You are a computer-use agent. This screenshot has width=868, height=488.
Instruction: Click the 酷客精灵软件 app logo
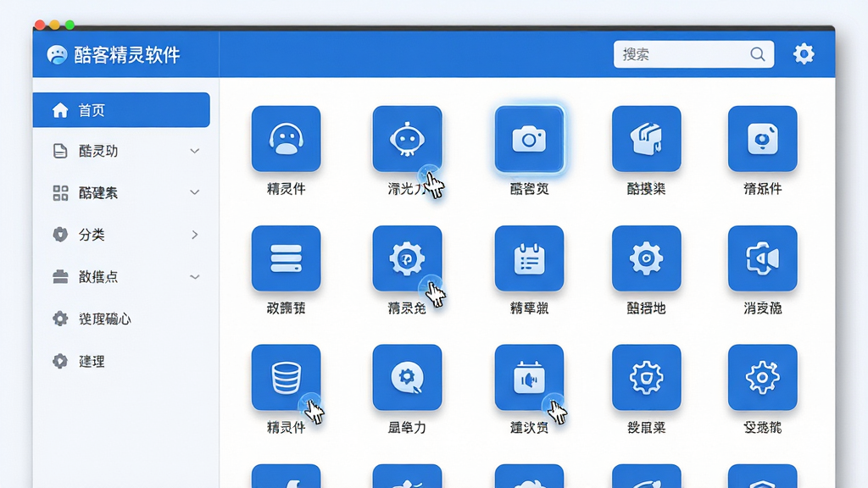coord(57,55)
